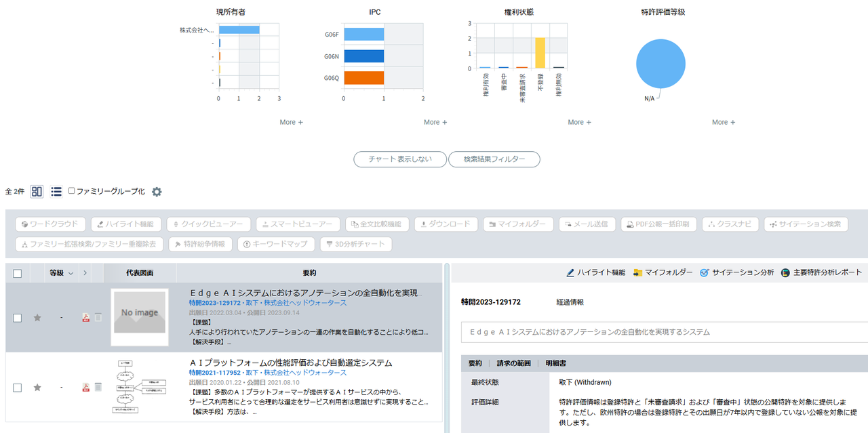868x433 pixels.
Task: Check the 特開2023-129172 row checkbox
Action: coord(18,318)
